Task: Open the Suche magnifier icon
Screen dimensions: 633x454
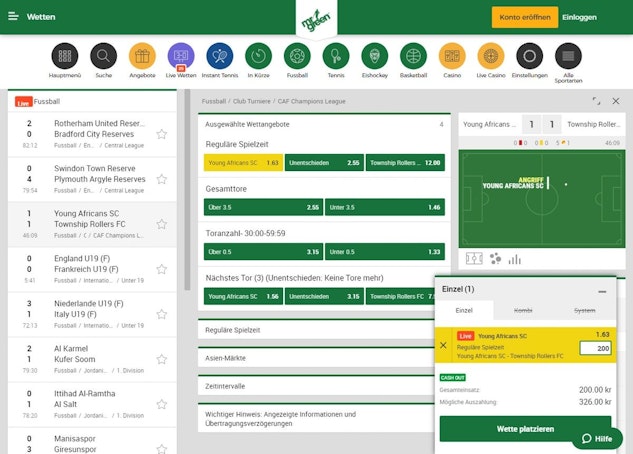Action: coord(103,56)
